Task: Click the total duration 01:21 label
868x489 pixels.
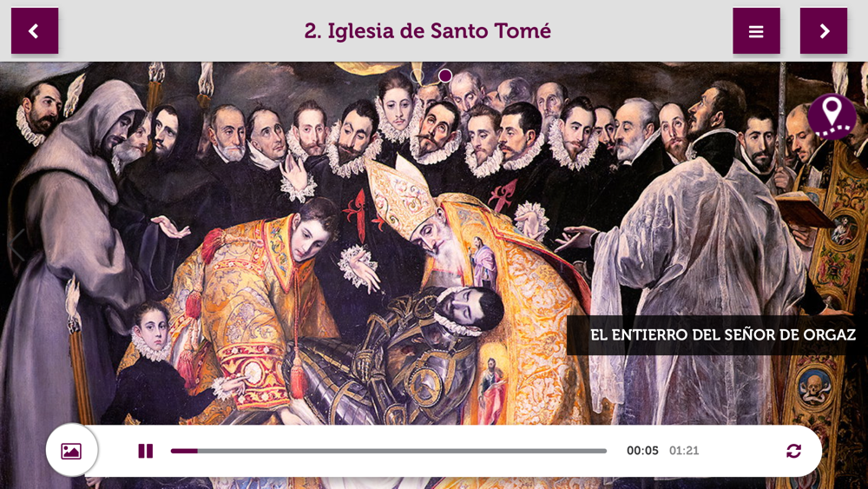Action: (684, 451)
